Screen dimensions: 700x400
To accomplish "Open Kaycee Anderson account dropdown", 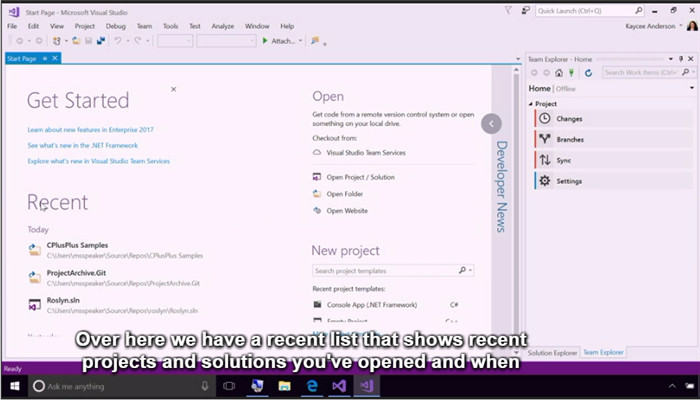I will (x=681, y=26).
